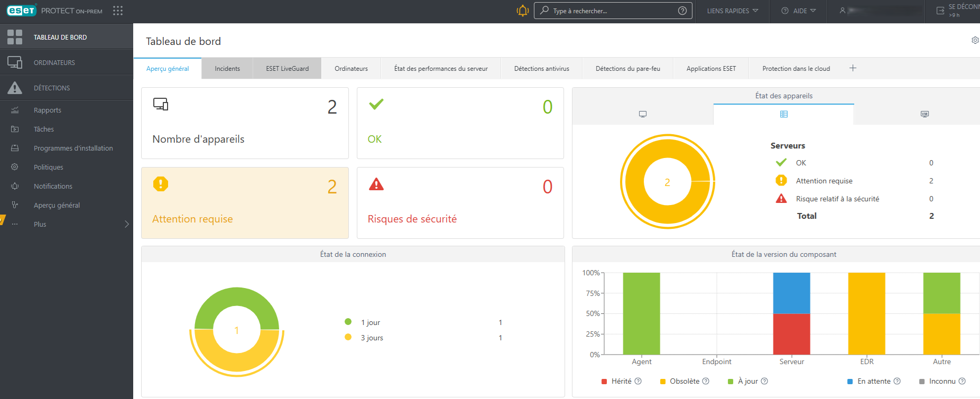Switch to the Aperçu général tab

click(168, 69)
